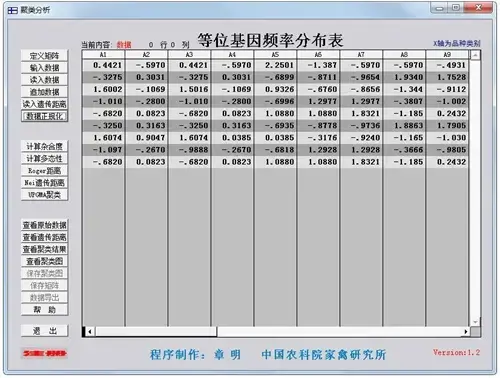Click cell with value -.9805
The image size is (500, 378).
pos(447,150)
